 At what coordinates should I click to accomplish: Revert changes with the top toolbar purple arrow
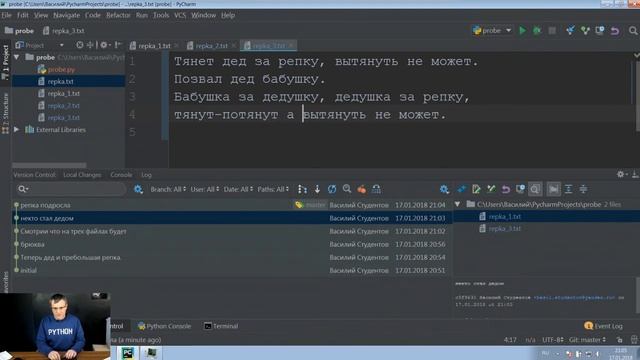click(x=615, y=31)
